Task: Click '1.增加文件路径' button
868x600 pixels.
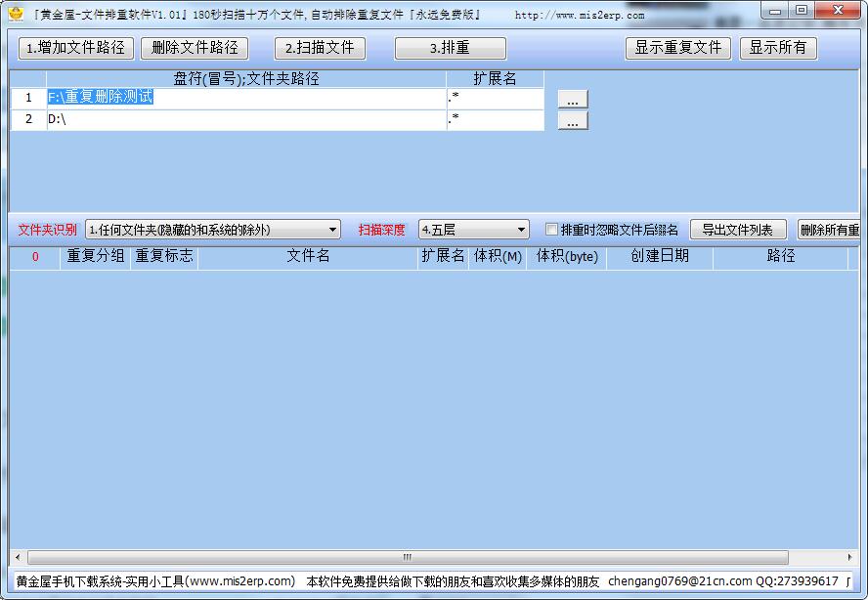Action: tap(75, 48)
